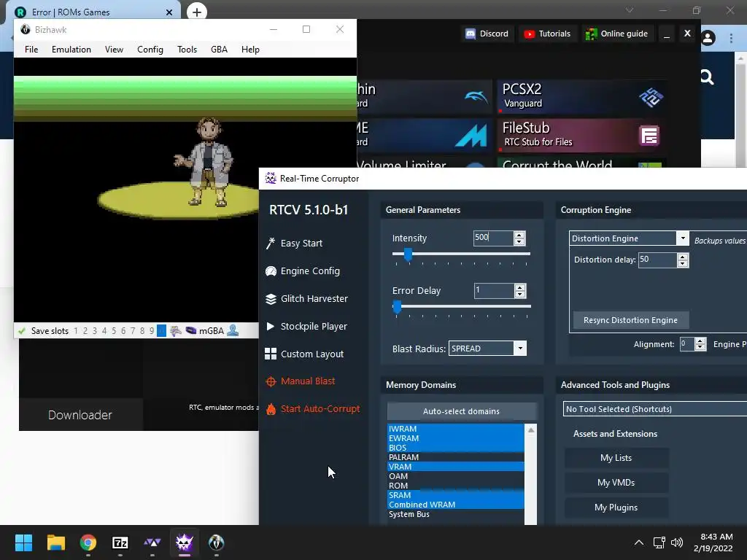Click the MAME logo icon on launcher
The width and height of the screenshot is (747, 560).
(471, 135)
